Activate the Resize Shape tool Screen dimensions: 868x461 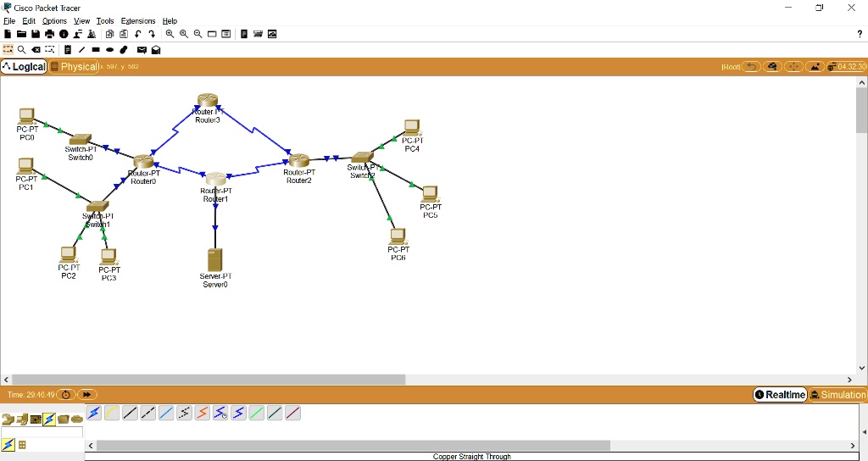click(50, 50)
